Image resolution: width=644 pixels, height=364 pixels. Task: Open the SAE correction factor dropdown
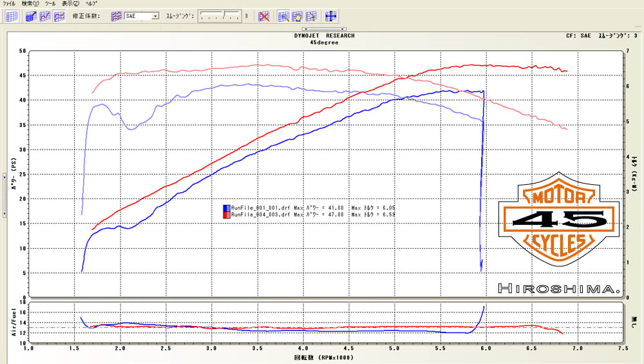tap(155, 16)
